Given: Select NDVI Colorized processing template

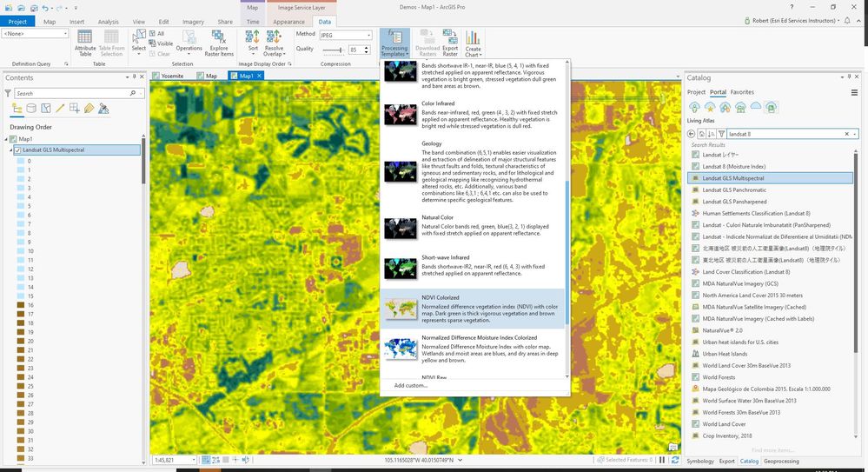Looking at the screenshot, I should click(473, 309).
